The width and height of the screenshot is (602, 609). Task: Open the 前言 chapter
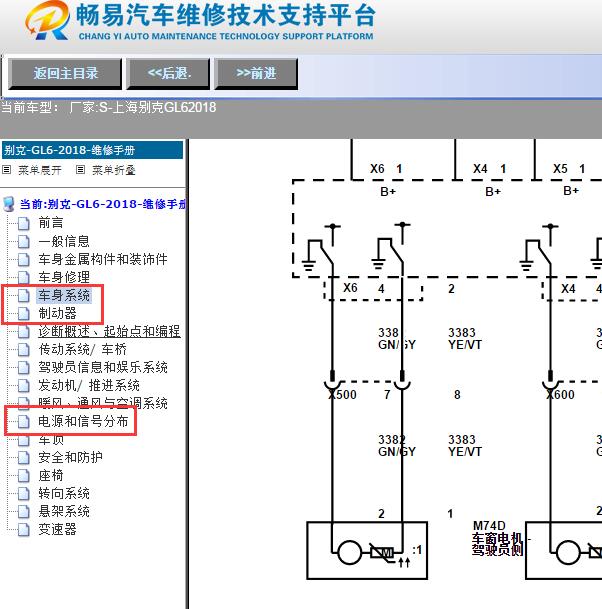[x=51, y=223]
